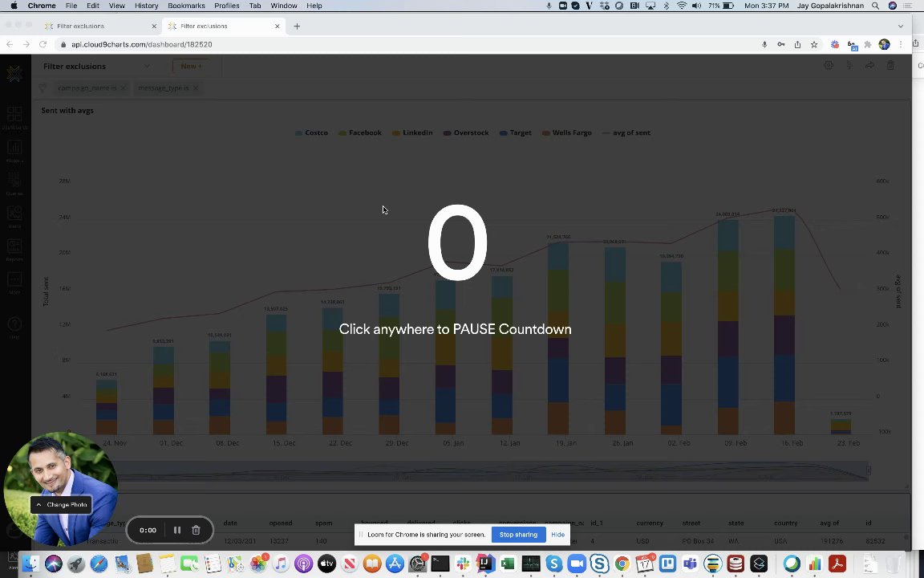Screen dimensions: 924x578
Task: Bookmark this page with the star icon
Action: 814,44
